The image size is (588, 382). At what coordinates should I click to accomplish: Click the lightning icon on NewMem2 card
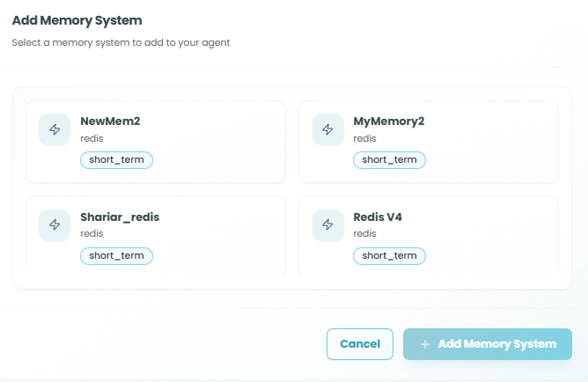55,130
